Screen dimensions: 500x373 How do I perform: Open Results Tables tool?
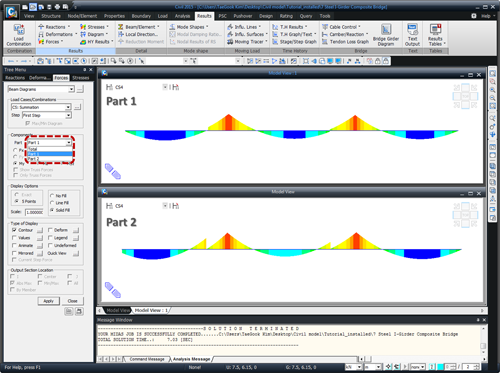(436, 35)
